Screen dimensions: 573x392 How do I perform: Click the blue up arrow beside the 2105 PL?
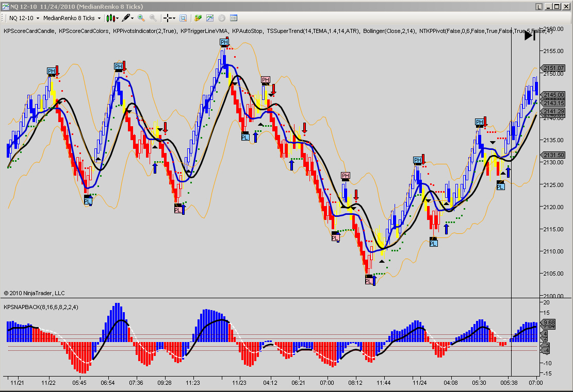click(374, 281)
